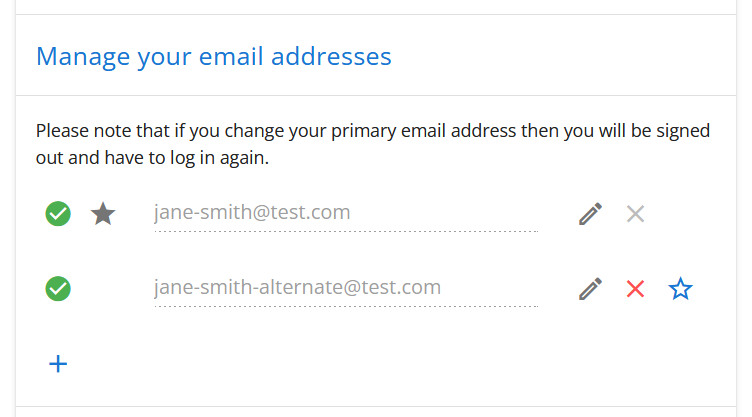Click the filled primary star for jane-smith@test.com
Screen dimensions: 752x417
point(103,213)
